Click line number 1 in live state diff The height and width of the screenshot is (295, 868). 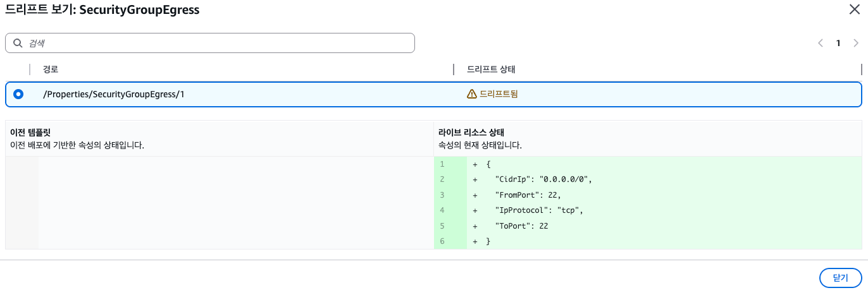442,164
